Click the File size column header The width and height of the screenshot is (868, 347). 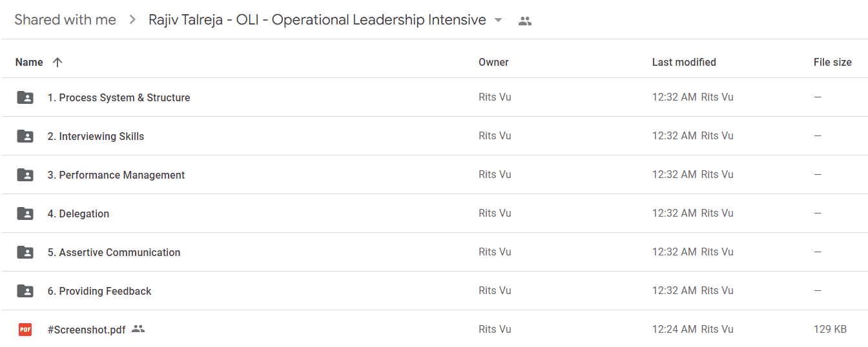pyautogui.click(x=832, y=63)
